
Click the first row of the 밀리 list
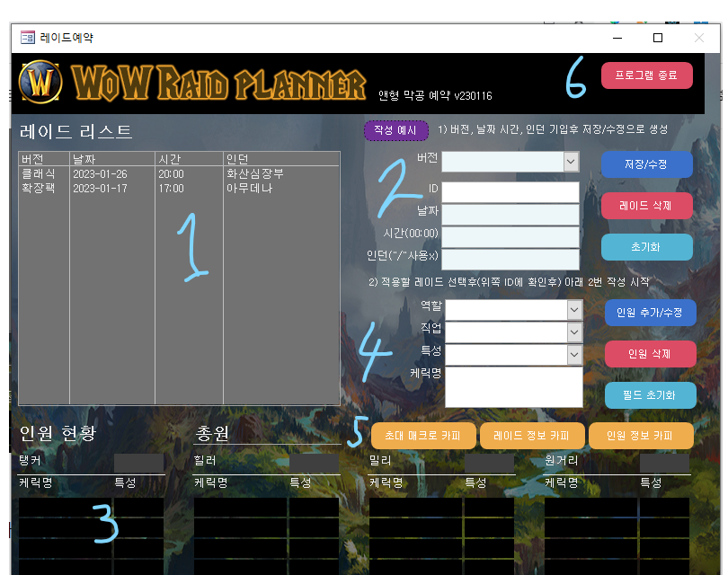pos(441,508)
